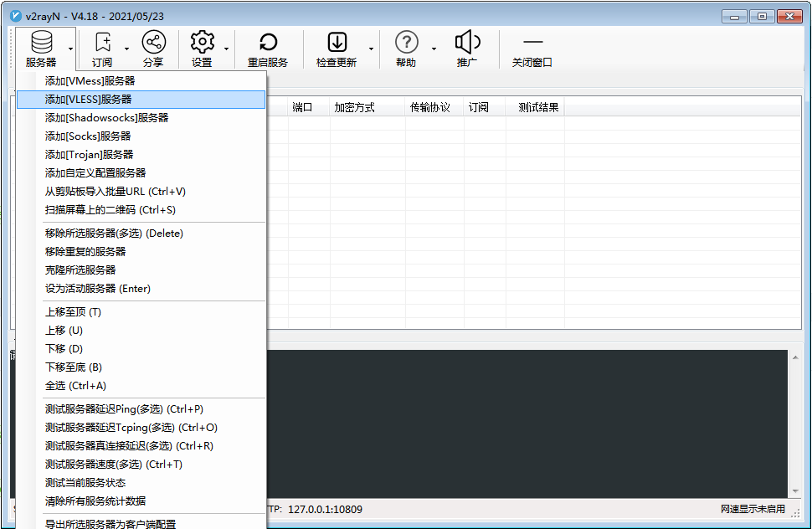Expand the 帮助 dropdown arrow
The height and width of the screenshot is (529, 812).
point(434,49)
